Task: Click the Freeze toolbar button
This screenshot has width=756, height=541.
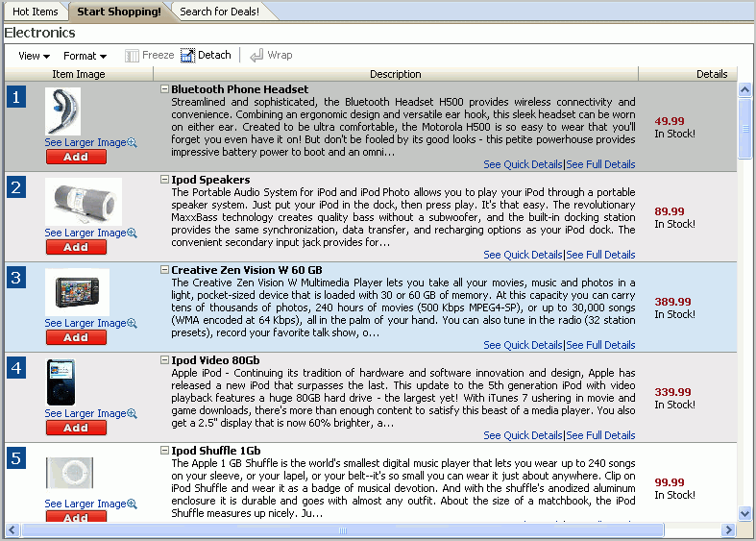Action: 150,56
